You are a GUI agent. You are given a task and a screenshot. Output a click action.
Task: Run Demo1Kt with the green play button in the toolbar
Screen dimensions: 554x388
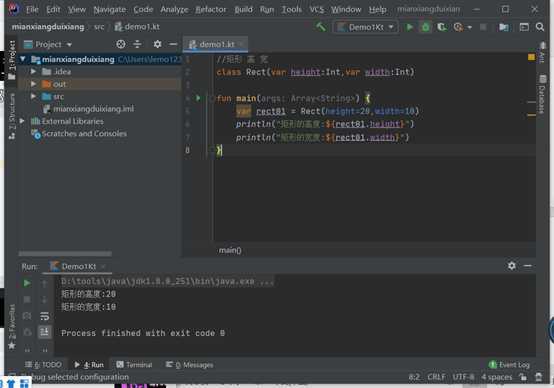coord(409,27)
